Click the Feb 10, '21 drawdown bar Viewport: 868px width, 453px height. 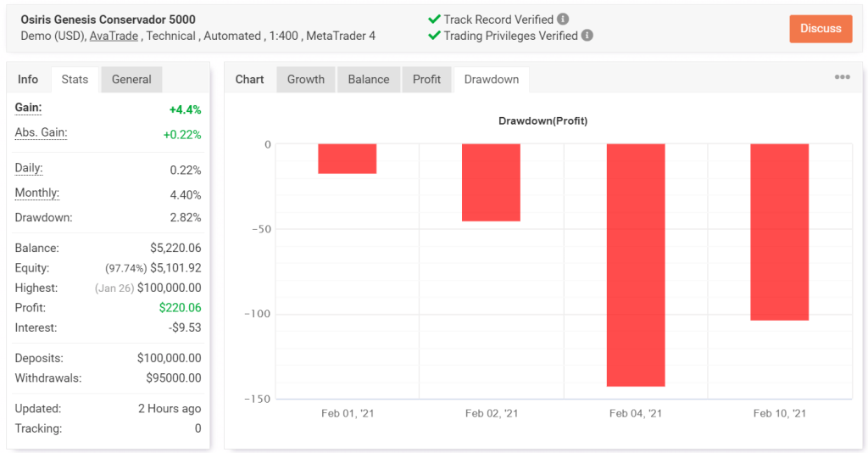780,232
